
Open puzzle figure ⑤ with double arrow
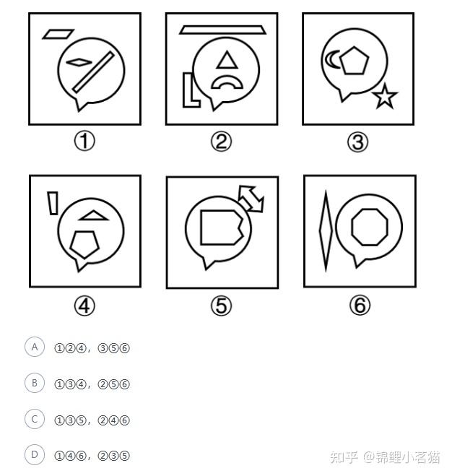[x=222, y=232]
